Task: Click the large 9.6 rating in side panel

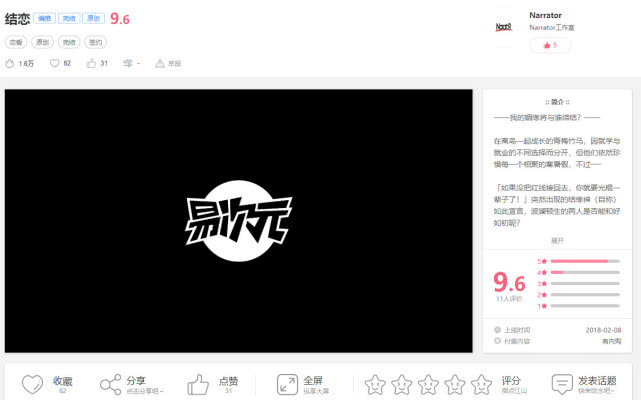Action: point(509,282)
